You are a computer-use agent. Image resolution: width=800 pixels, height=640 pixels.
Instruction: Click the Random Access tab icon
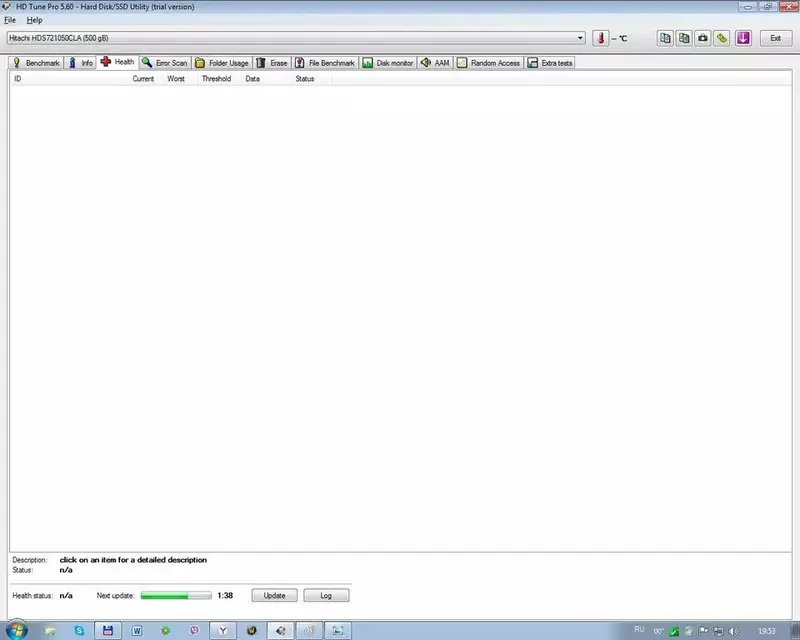click(x=462, y=63)
